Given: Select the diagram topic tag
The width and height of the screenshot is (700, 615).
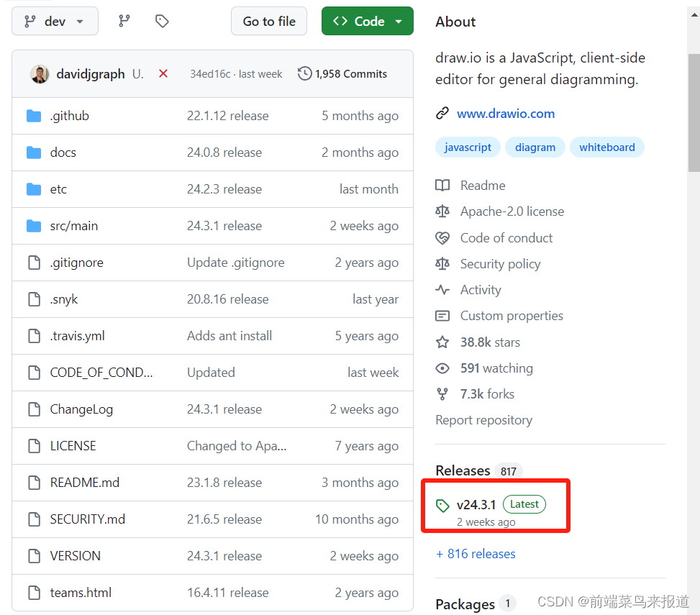Looking at the screenshot, I should (535, 147).
